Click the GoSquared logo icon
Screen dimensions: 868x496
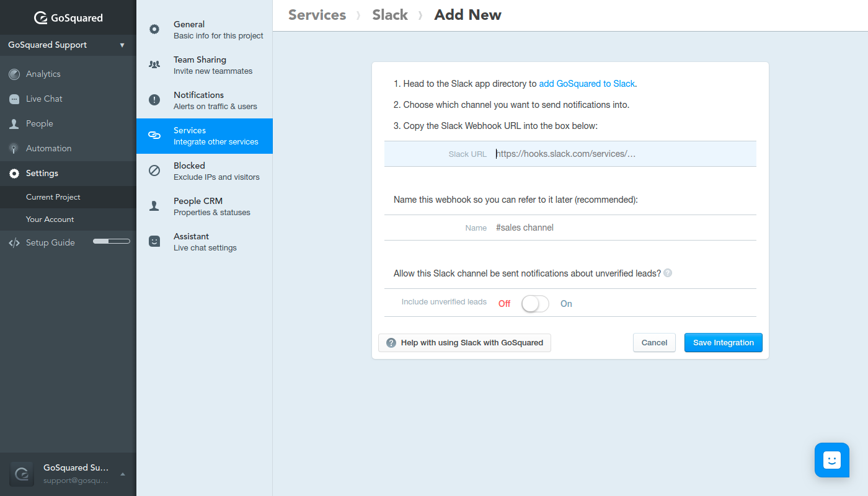41,18
